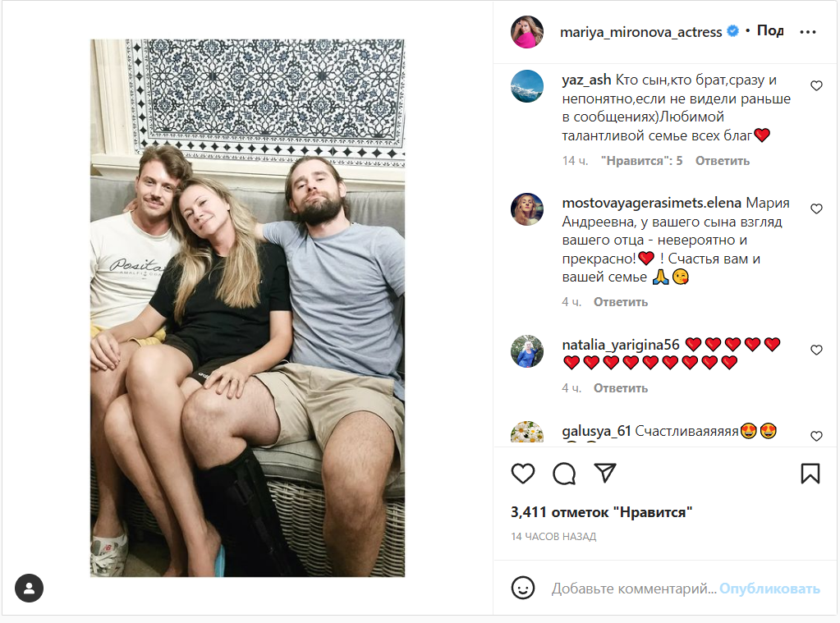Screen dimensions: 840x623
Task: Open yaz_ash avatar thumbnail
Action: pos(527,86)
